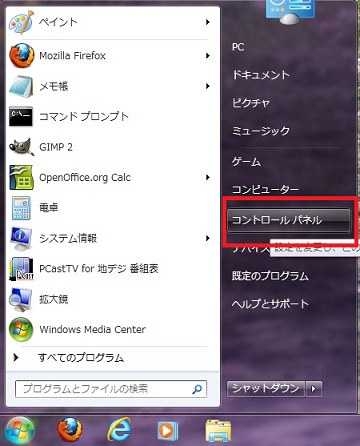This screenshot has height=446, width=360.
Task: Expand the arrow next to OpenOffice.org Calc
Action: pos(208,177)
